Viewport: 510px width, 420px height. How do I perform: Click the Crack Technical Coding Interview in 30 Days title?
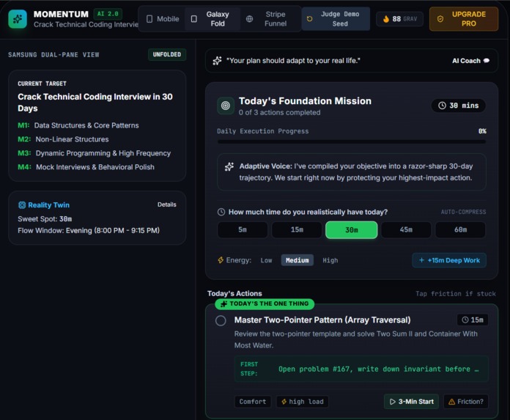click(95, 103)
